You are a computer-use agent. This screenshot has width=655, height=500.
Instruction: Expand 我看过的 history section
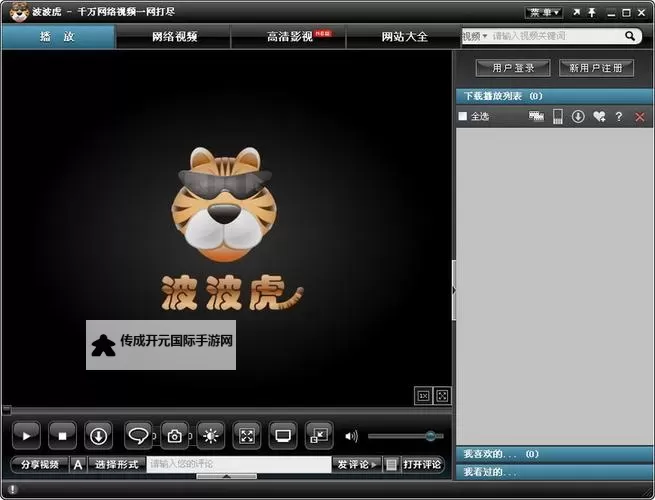tap(554, 472)
